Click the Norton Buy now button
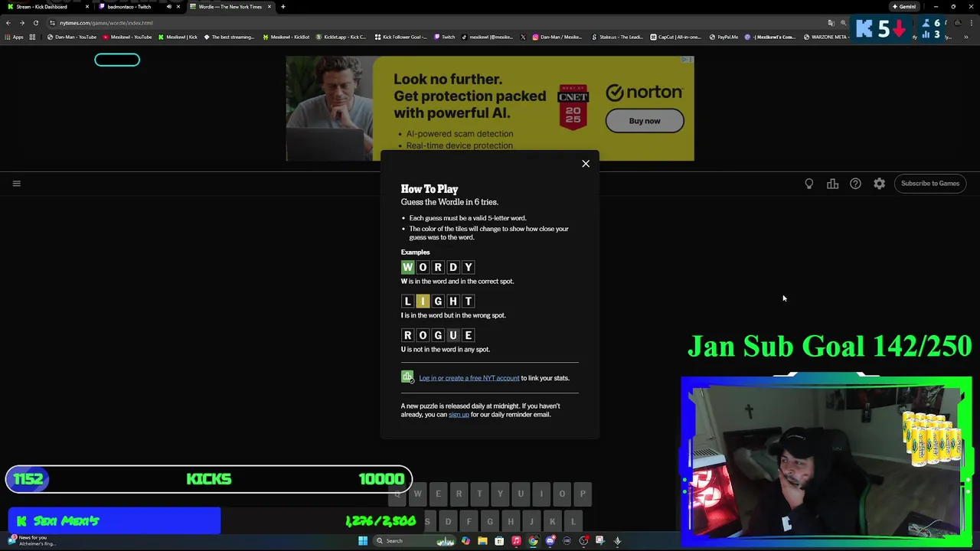This screenshot has height=551, width=980. click(645, 121)
